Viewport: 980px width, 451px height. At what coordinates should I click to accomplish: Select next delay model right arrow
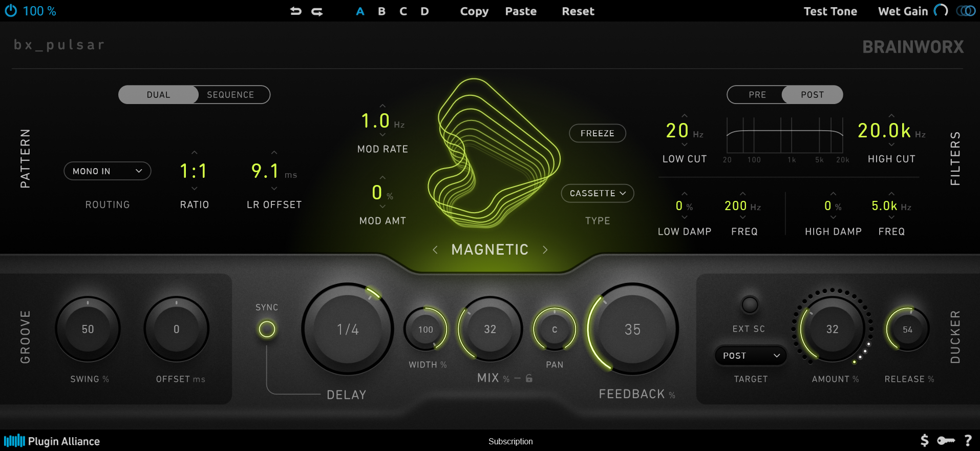(x=545, y=250)
